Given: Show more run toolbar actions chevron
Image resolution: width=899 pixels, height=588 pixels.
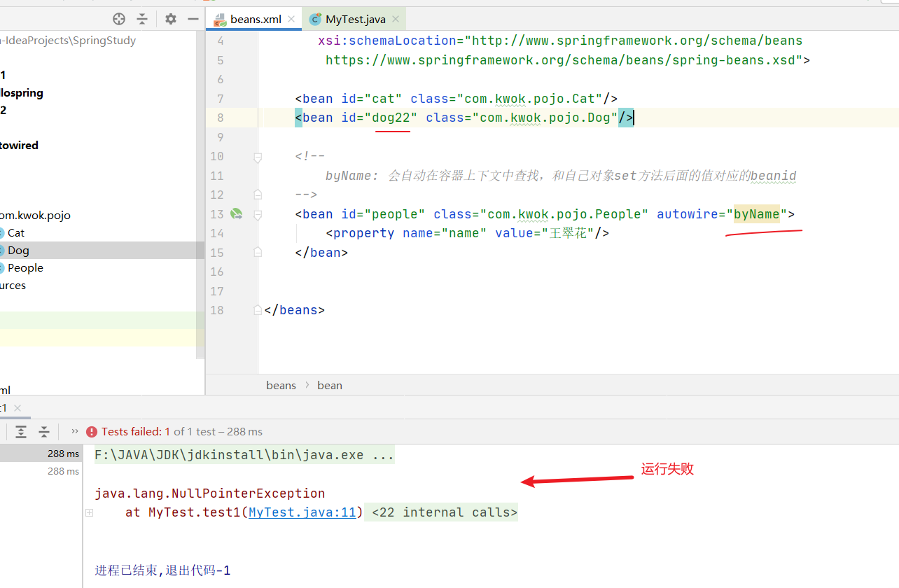Looking at the screenshot, I should [x=75, y=431].
